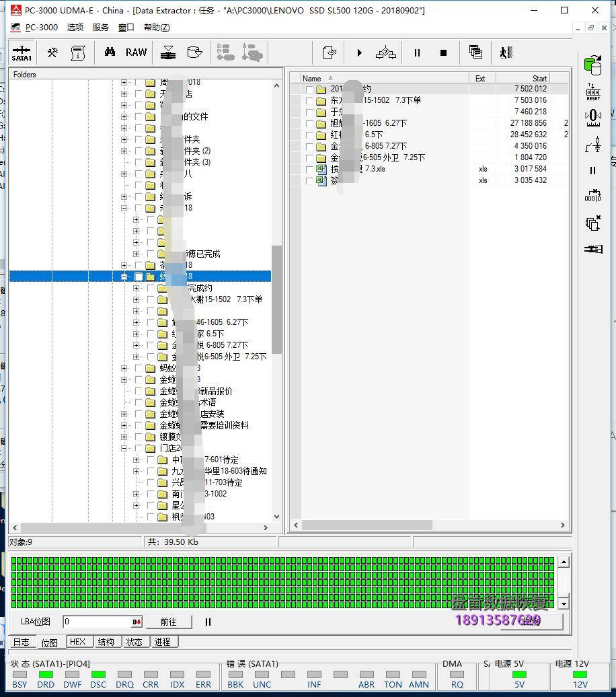Switch to the HEX tab
Viewport: 616px width, 697px height.
click(77, 642)
